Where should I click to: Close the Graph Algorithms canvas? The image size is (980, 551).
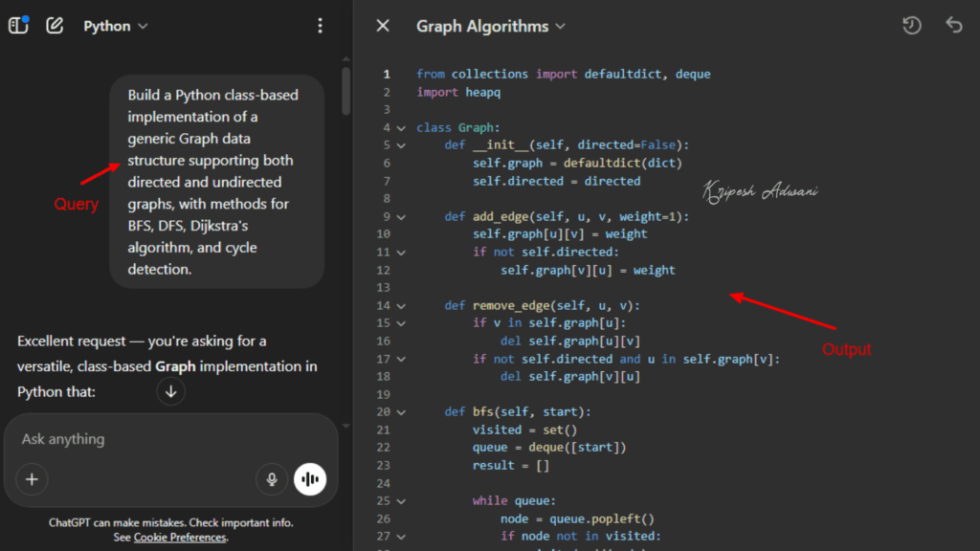[x=382, y=26]
